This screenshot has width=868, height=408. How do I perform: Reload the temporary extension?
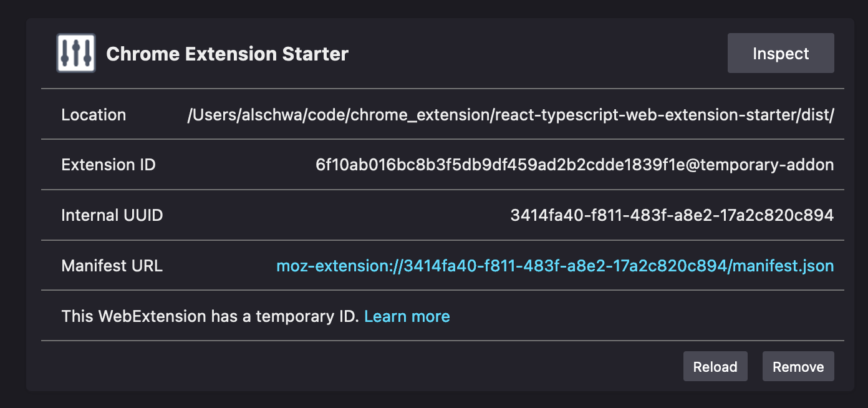(715, 367)
